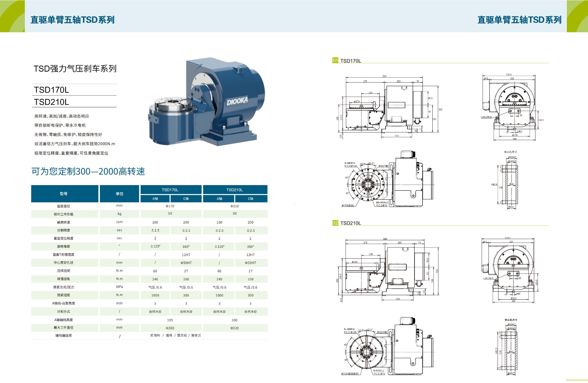This screenshot has height=383, width=588.
Task: Click the feature line mentioning 超大刹车扭矩2000N.m
Action: [75, 144]
